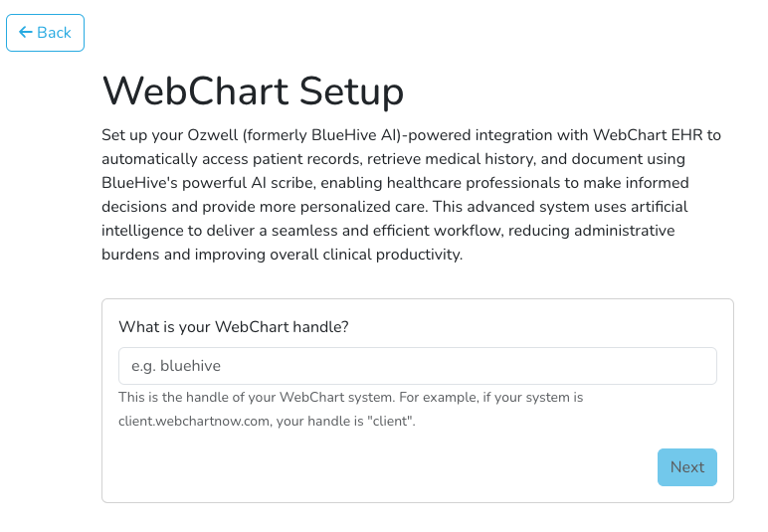Go back using the Back button
Screen dimensions: 768x532
pos(45,33)
